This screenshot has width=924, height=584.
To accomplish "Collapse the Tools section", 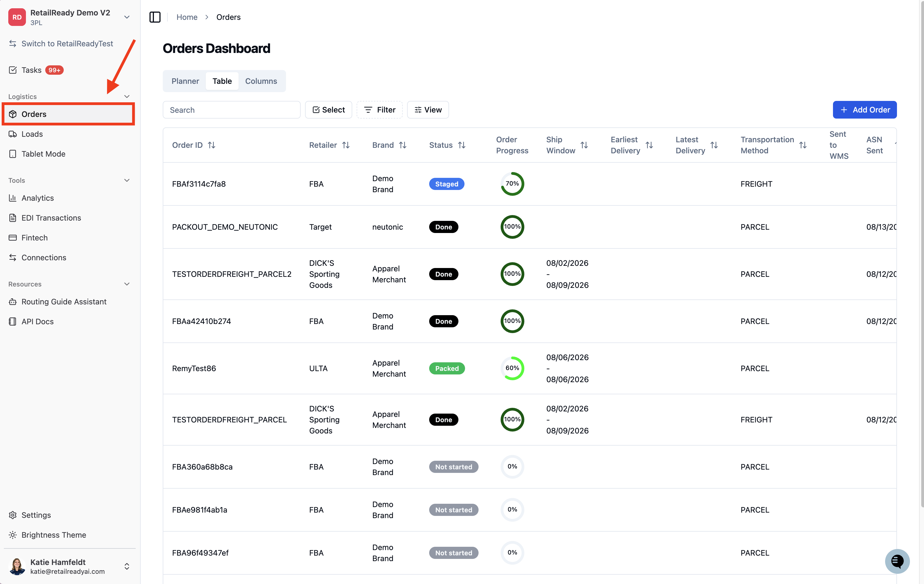I will pyautogui.click(x=127, y=180).
